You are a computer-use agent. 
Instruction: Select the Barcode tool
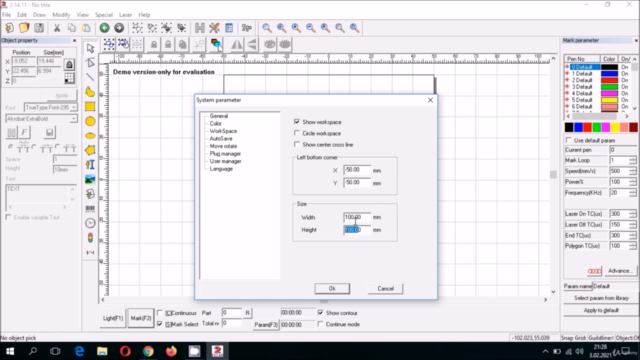pos(90,209)
